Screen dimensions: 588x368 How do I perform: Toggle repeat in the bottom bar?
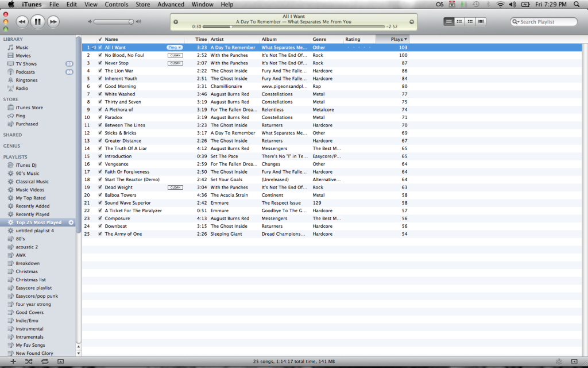click(45, 362)
